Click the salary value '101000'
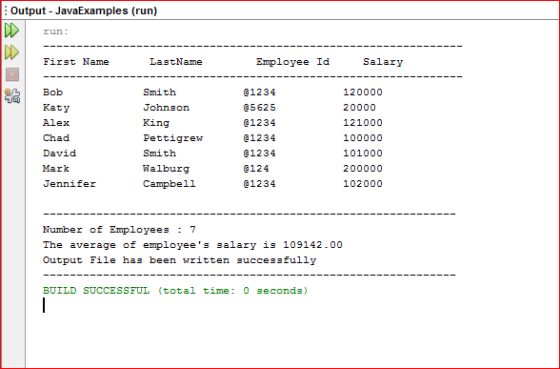The width and height of the screenshot is (560, 369). coord(363,153)
